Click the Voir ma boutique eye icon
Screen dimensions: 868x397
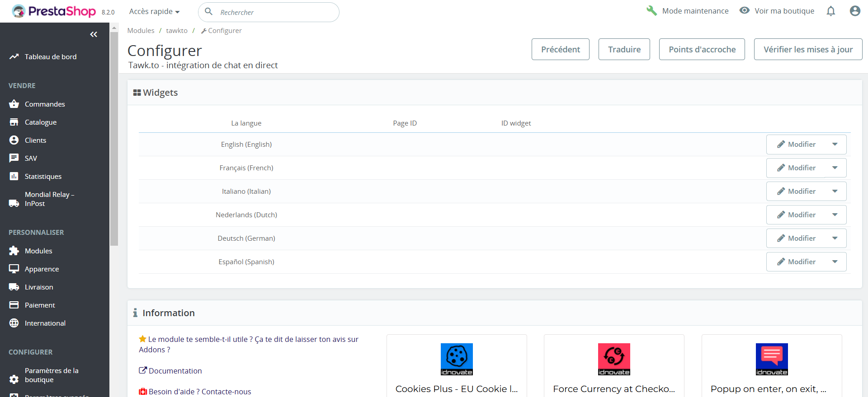pyautogui.click(x=744, y=10)
